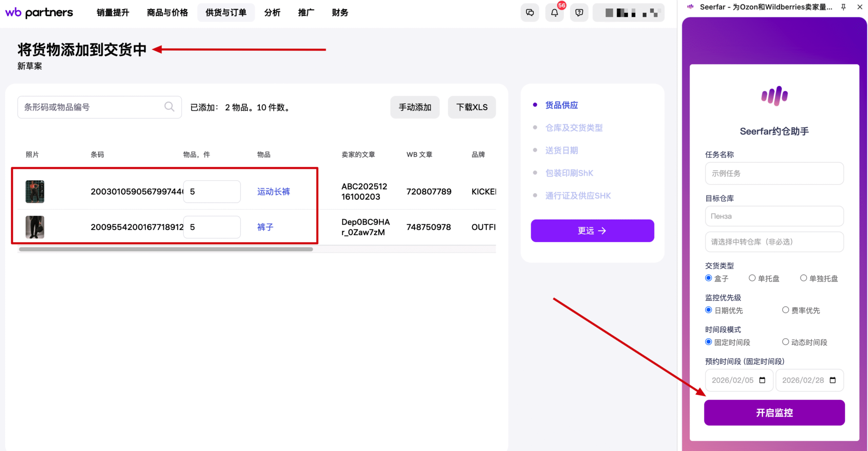Open the 目标仓库 warehouse dropdown
The height and width of the screenshot is (451, 868).
coord(774,216)
